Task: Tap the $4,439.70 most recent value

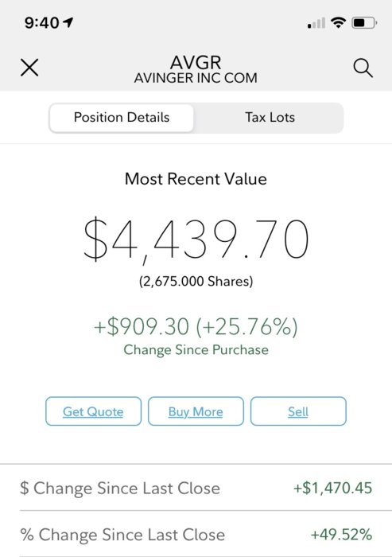Action: pos(196,240)
